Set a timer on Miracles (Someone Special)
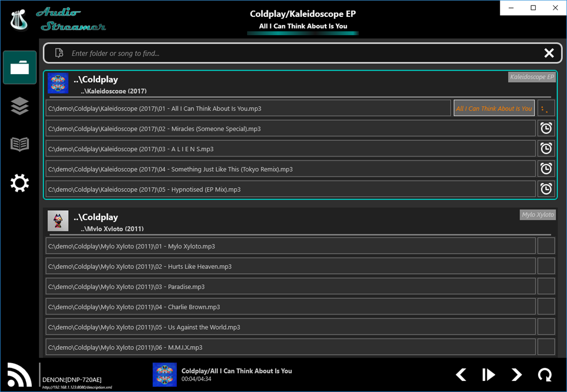The height and width of the screenshot is (392, 567). (546, 128)
